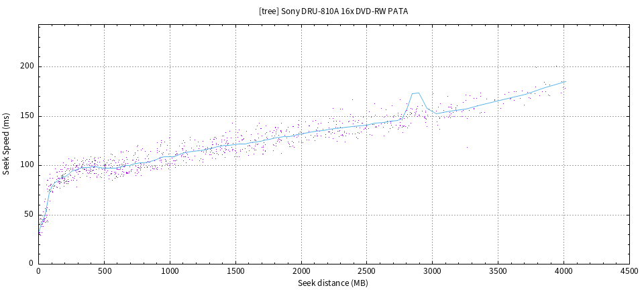Click the 2500 tick label on x-axis
The width and height of the screenshot is (644, 290).
(x=367, y=272)
